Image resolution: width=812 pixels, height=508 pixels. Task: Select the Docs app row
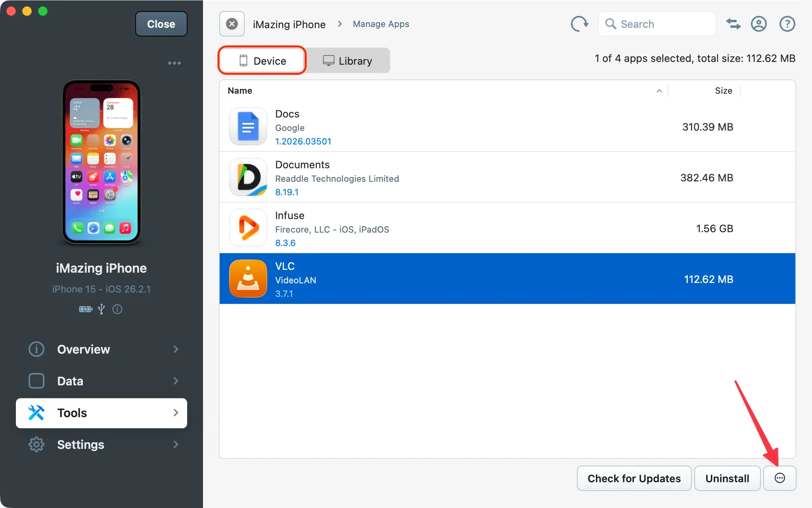coord(436,127)
